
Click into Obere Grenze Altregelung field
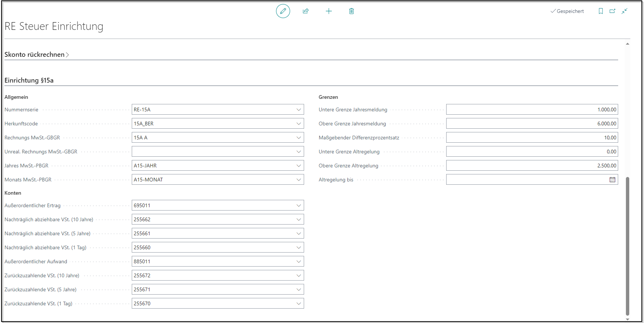pyautogui.click(x=531, y=166)
